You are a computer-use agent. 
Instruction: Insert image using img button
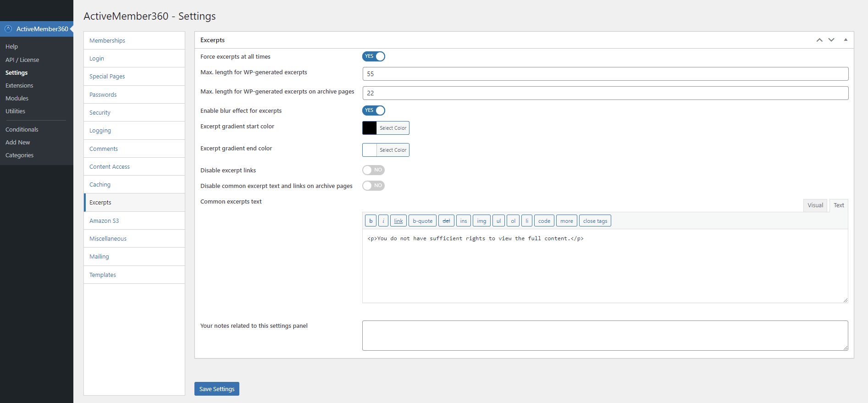coord(481,221)
